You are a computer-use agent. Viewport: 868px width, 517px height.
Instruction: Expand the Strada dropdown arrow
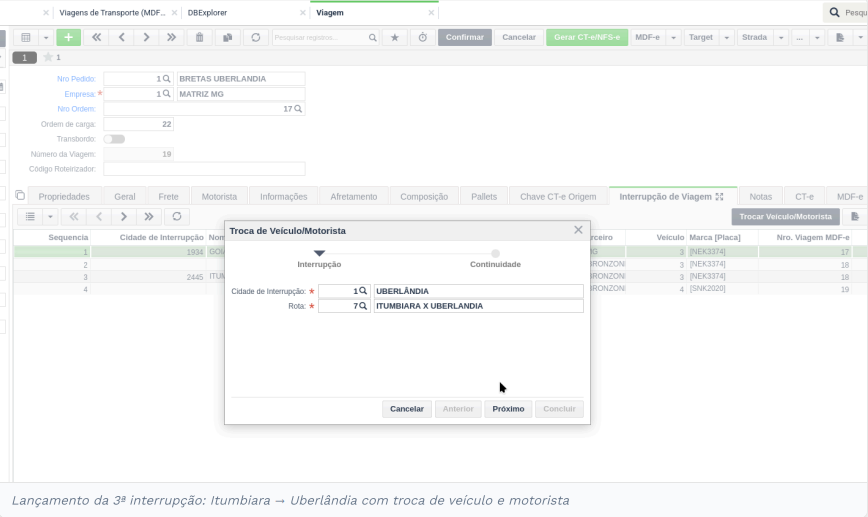click(781, 37)
